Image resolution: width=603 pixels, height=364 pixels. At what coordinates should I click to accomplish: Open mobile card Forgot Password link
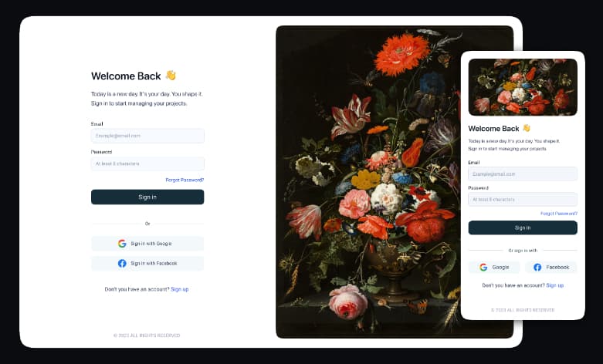559,214
